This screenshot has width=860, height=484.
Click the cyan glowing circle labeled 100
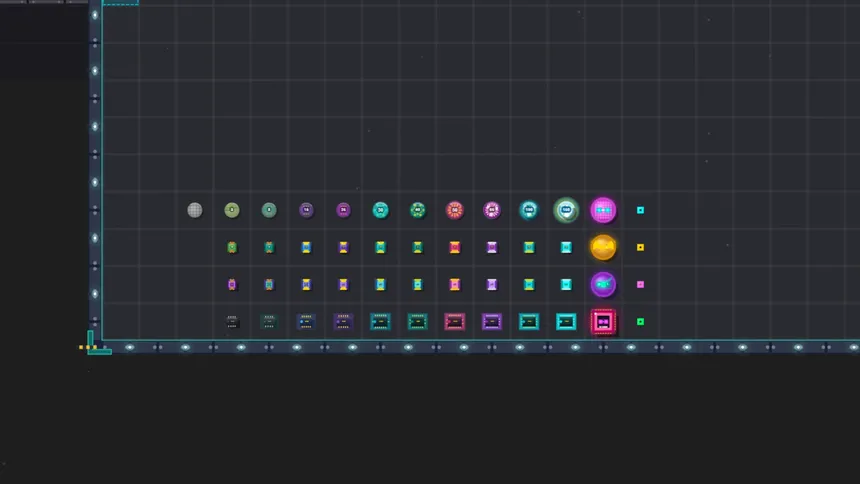tap(529, 210)
